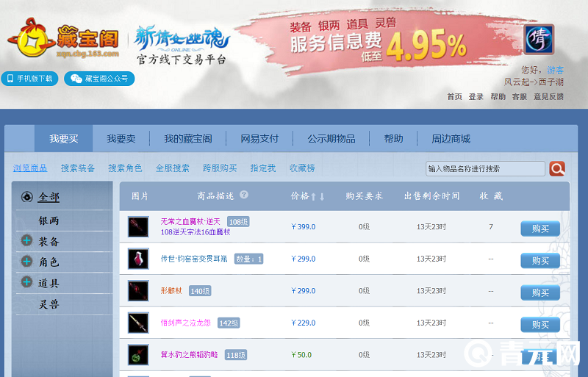The image size is (588, 377).
Task: Click the ¥50.0 price text
Action: pyautogui.click(x=301, y=354)
